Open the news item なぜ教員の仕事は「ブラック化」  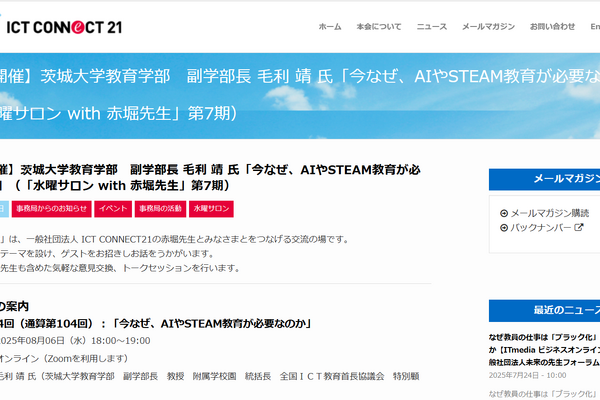tap(544, 349)
